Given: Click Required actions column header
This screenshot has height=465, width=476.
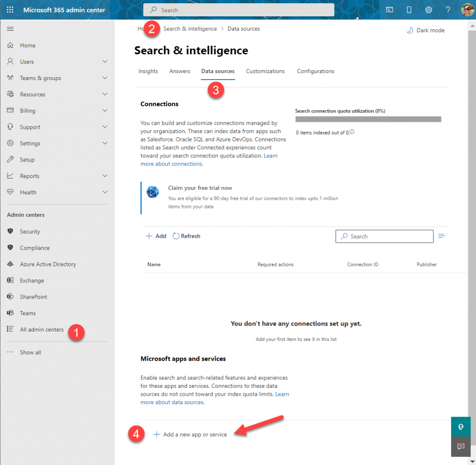Looking at the screenshot, I should pyautogui.click(x=276, y=265).
